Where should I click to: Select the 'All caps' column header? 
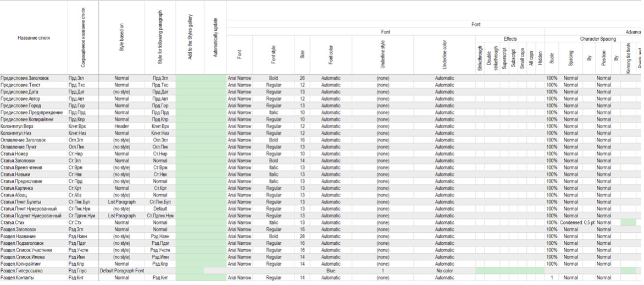point(531,58)
